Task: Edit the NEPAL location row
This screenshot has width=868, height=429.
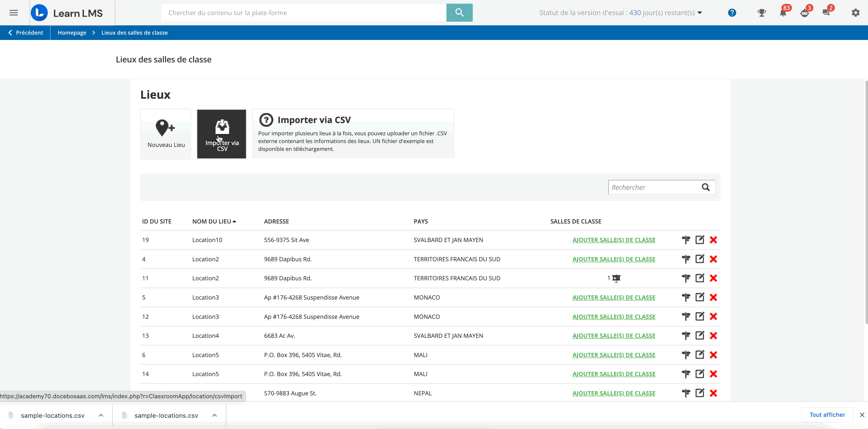Action: pos(700,393)
